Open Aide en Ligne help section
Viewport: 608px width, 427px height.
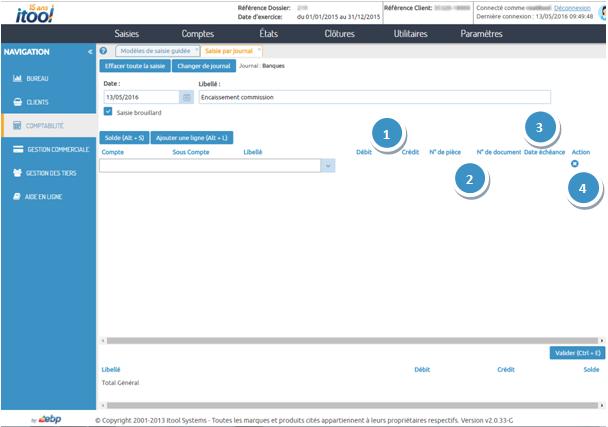(x=42, y=197)
